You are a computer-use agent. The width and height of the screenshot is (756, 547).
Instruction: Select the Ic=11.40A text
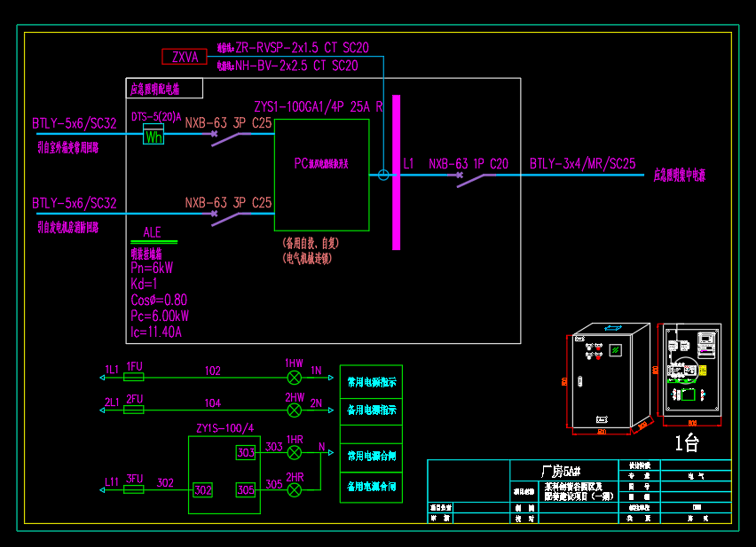[x=156, y=332]
